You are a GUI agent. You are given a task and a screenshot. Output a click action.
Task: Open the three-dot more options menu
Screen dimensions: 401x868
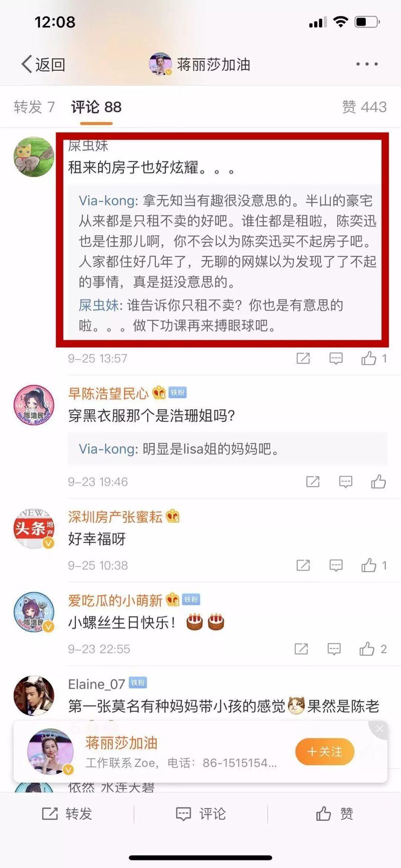tap(367, 64)
